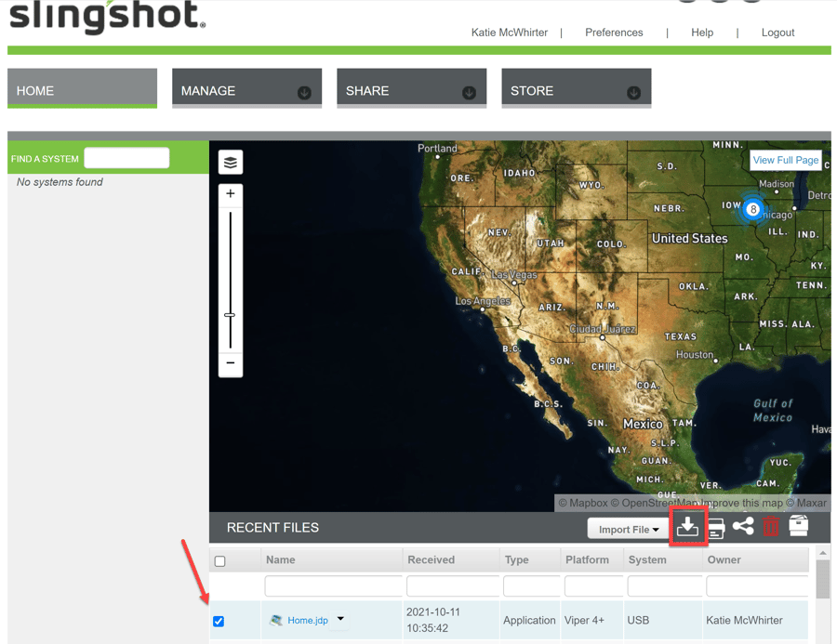Click the Logout link

pos(777,33)
